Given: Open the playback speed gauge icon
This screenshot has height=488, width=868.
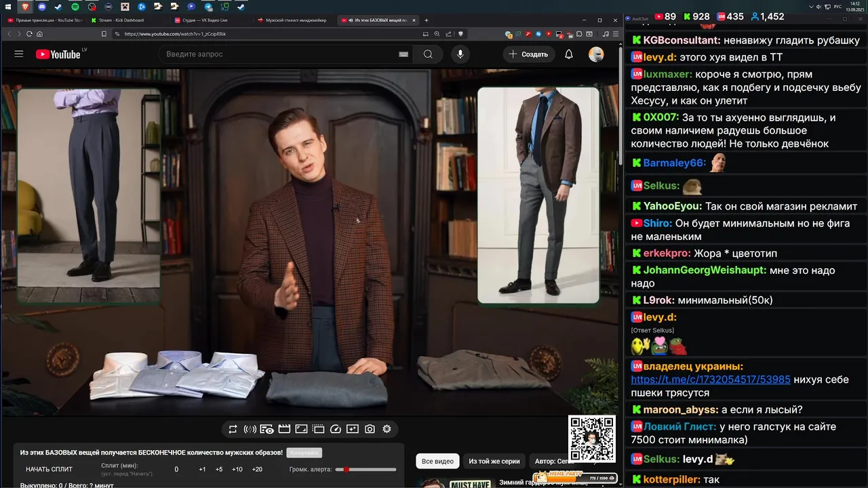Looking at the screenshot, I should click(x=336, y=429).
